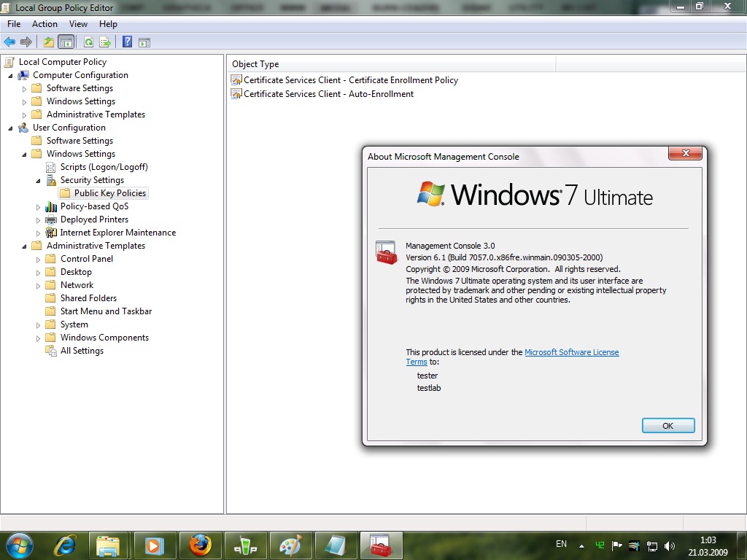Expand the Internet Explorer Maintenance node
The image size is (747, 560).
pyautogui.click(x=38, y=233)
